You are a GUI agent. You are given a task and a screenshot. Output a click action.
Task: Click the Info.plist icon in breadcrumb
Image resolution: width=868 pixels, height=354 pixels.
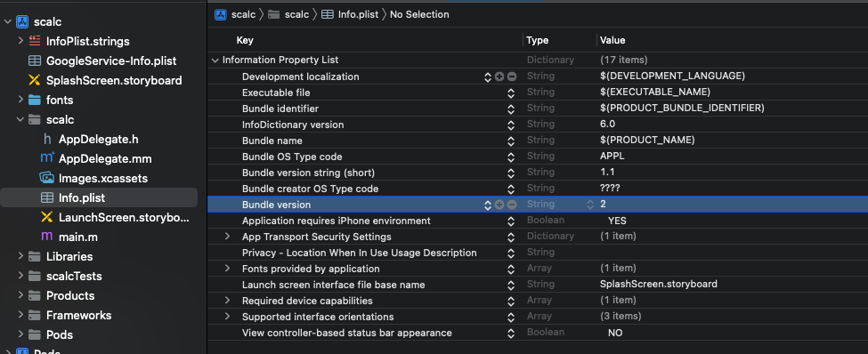click(x=327, y=15)
